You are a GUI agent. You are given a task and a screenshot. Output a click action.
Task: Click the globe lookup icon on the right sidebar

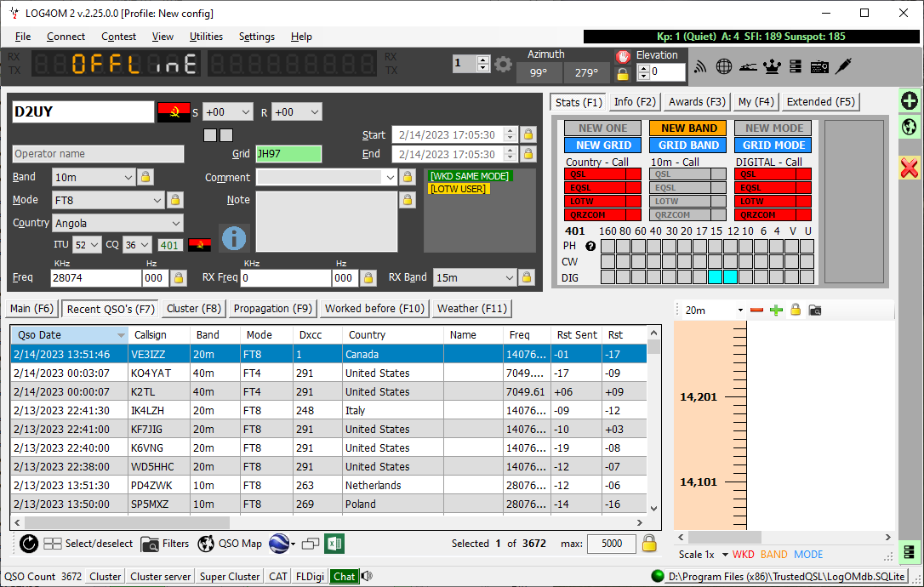point(910,127)
